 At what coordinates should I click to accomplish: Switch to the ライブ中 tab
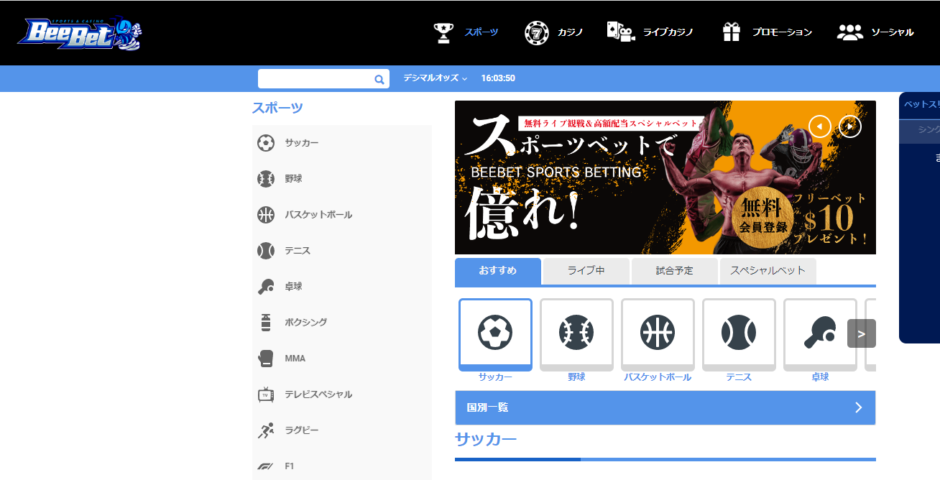(x=586, y=271)
